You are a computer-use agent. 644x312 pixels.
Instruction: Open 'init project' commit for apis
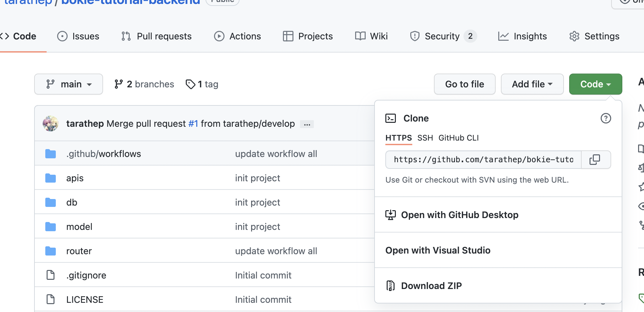pos(258,178)
